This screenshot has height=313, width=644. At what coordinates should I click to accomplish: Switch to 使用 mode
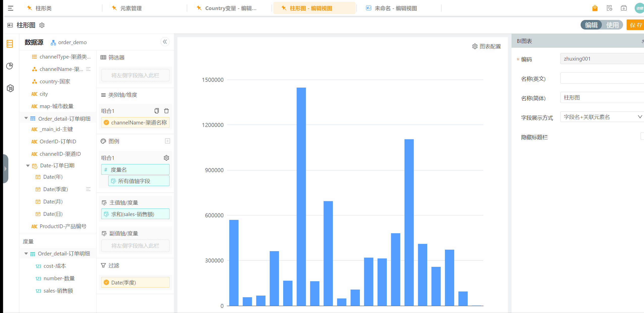coord(612,25)
